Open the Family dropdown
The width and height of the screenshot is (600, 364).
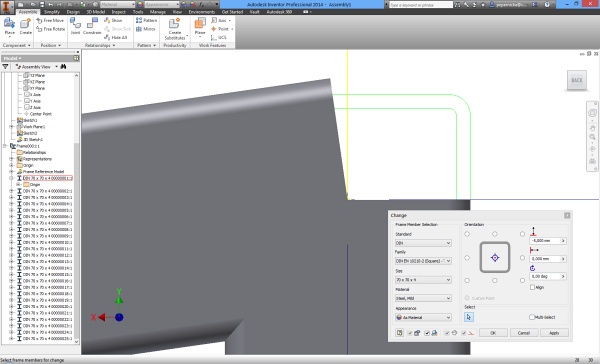(x=423, y=261)
